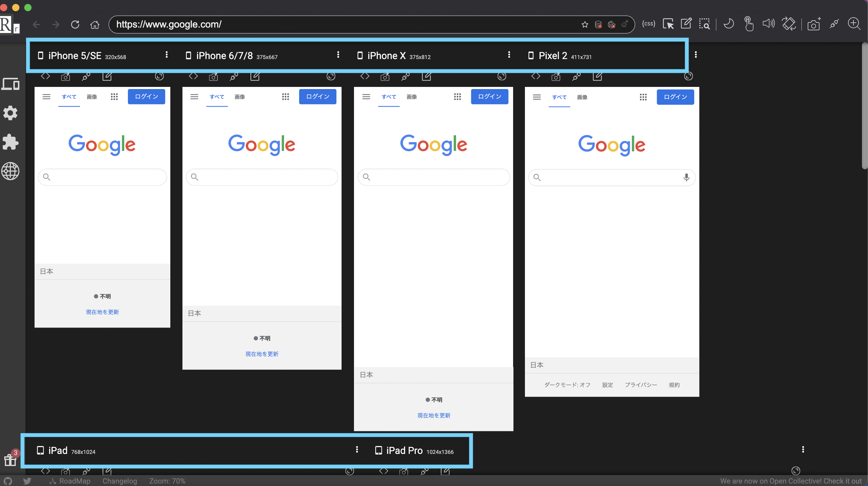Open Google apps grid in iPhone X view

457,97
